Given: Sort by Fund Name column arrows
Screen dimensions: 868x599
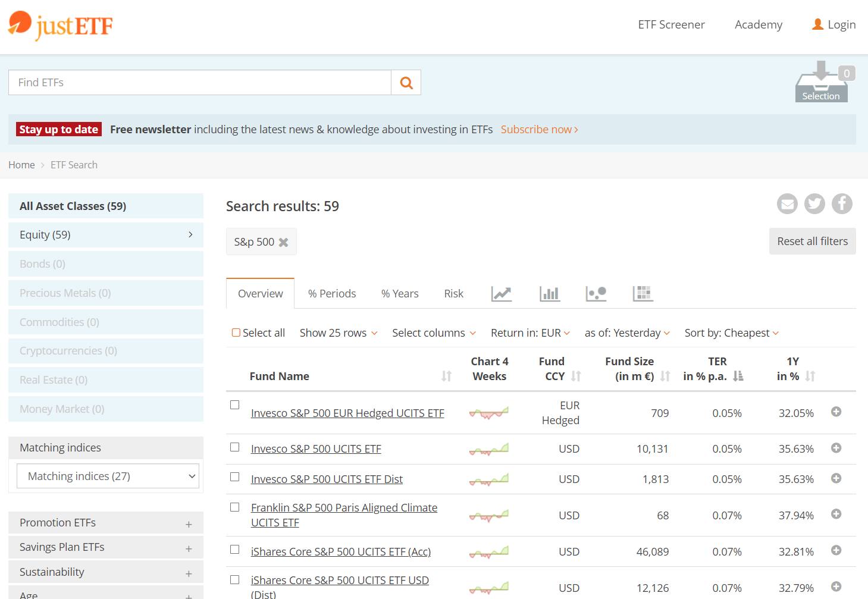Looking at the screenshot, I should (x=446, y=376).
